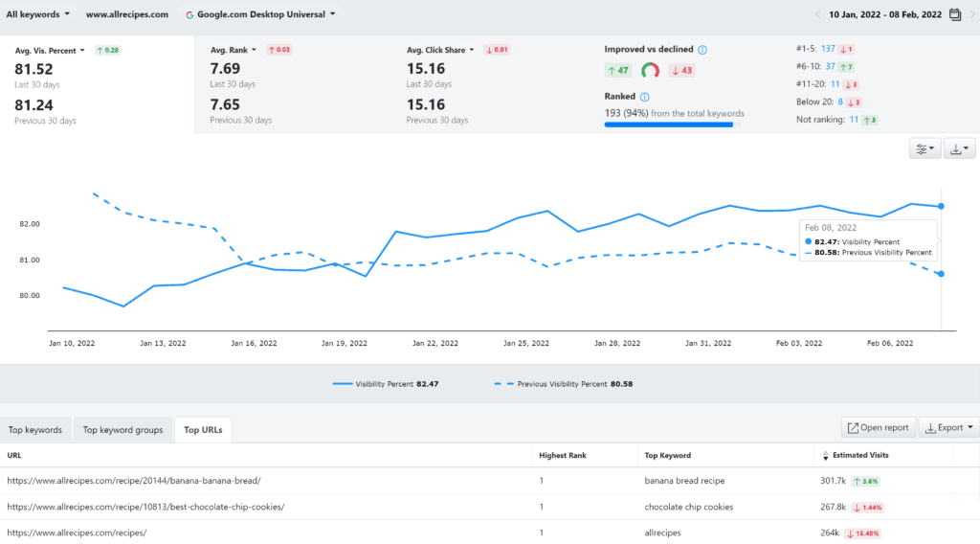
Task: Toggle Visibility Percent legend series
Action: [x=386, y=384]
